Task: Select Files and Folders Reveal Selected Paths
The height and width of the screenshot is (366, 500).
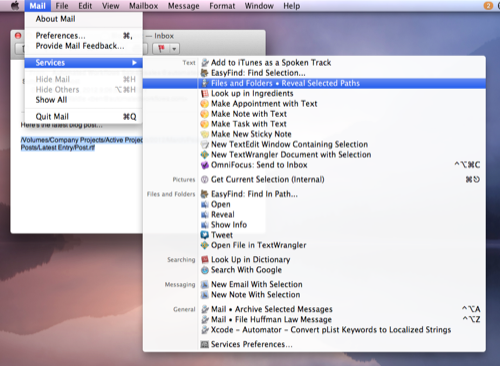Action: pyautogui.click(x=314, y=83)
